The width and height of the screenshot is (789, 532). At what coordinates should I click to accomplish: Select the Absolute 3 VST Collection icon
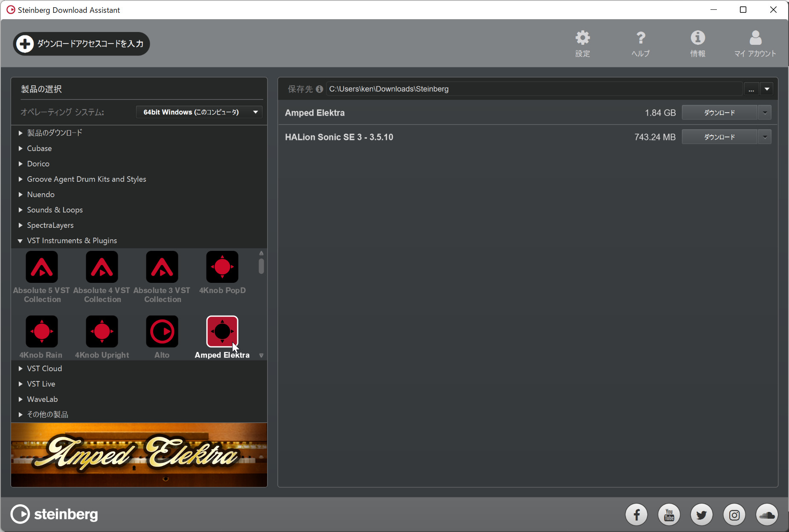[x=162, y=267]
